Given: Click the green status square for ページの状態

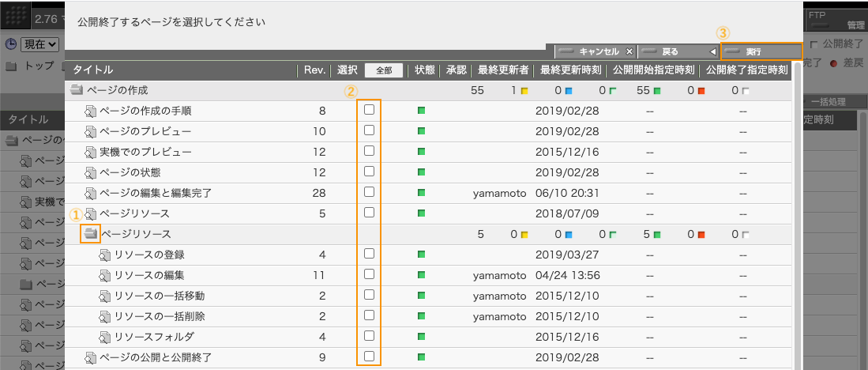Looking at the screenshot, I should (x=421, y=172).
